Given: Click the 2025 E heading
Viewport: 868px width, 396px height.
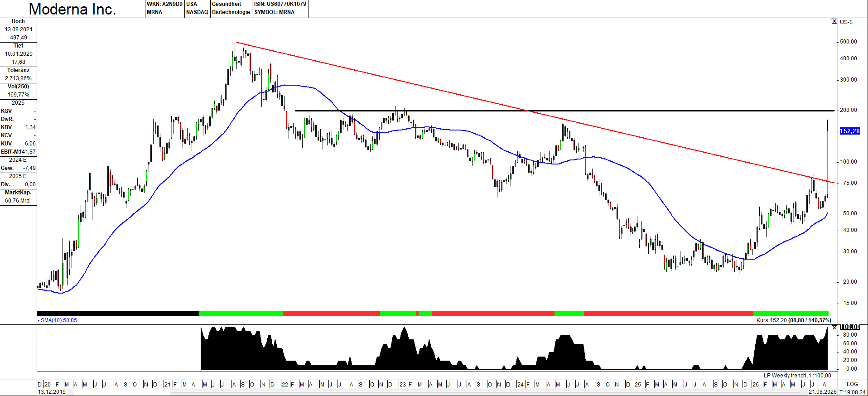Looking at the screenshot, I should pyautogui.click(x=18, y=176).
